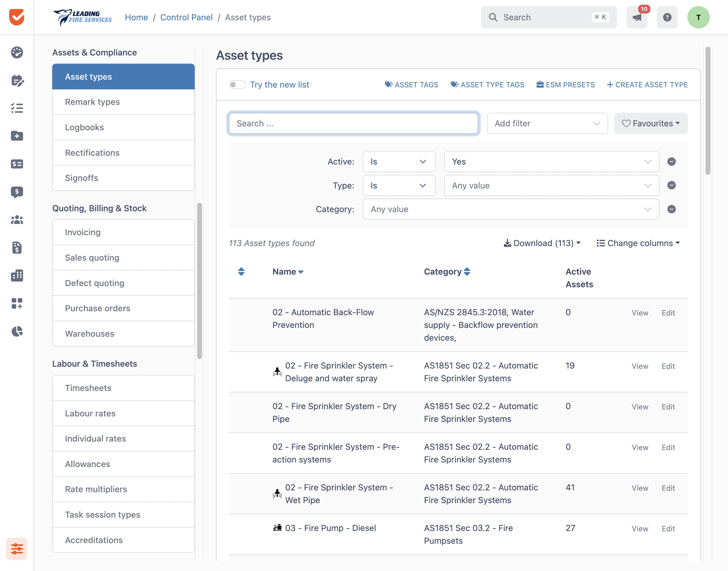Viewport: 728px width, 571px height.
Task: Click the orange shield app logo
Action: [17, 17]
